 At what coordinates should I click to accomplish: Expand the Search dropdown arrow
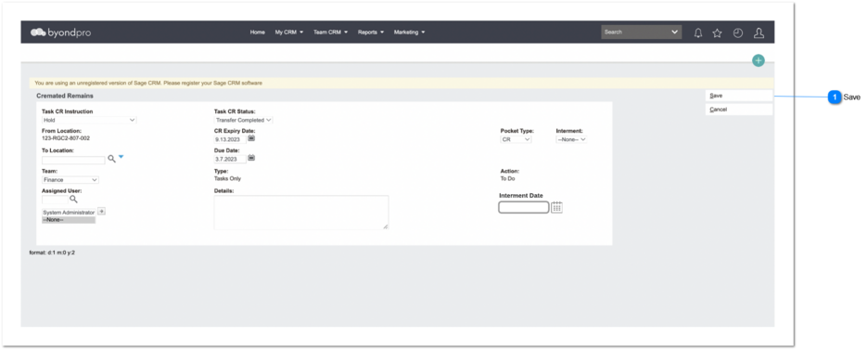point(675,32)
